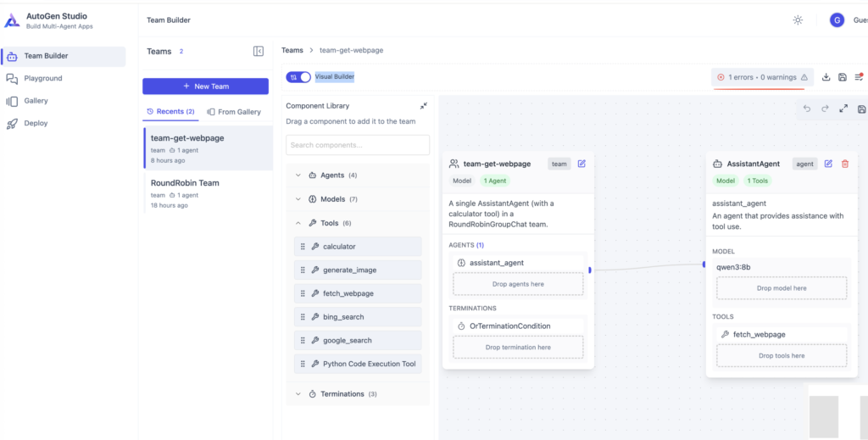Select fetch_webpage in agent's Tools
The height and width of the screenshot is (440, 868).
[781, 334]
